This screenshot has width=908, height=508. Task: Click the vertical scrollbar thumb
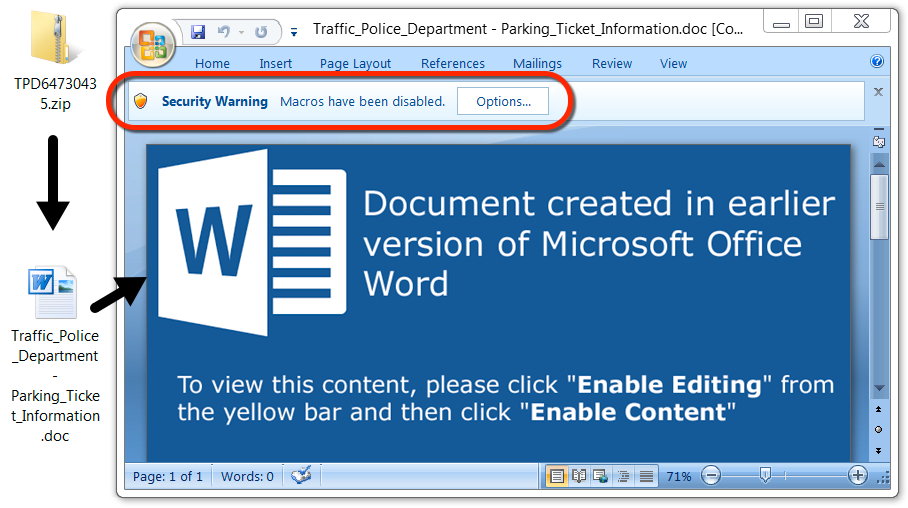pyautogui.click(x=879, y=207)
